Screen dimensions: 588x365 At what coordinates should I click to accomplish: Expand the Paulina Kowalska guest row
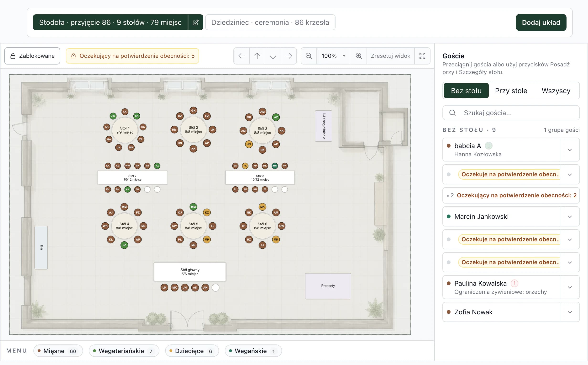570,287
